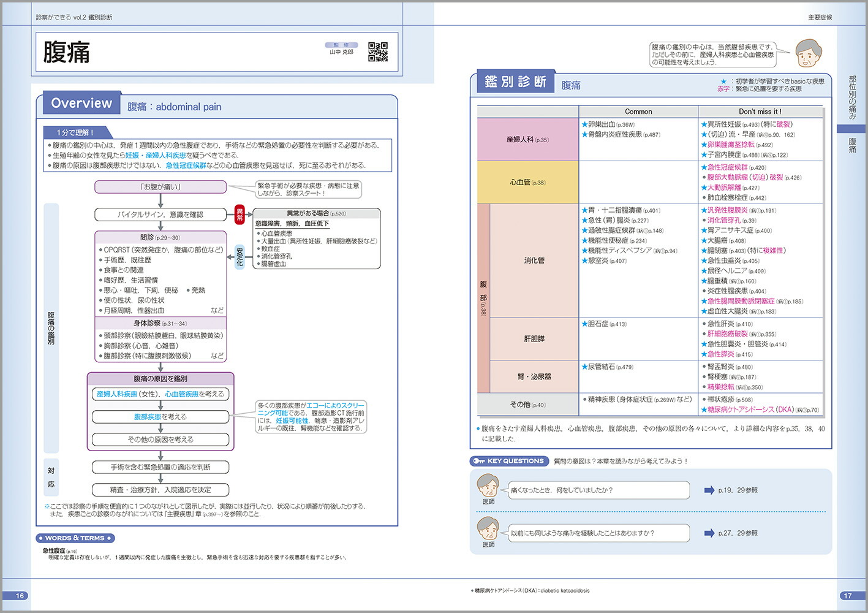Image resolution: width=868 pixels, height=613 pixels.
Task: Click the Overview section header
Action: tap(81, 104)
